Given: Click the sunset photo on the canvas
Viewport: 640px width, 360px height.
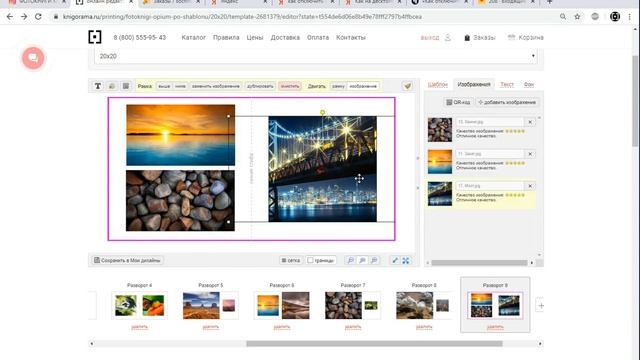Looking at the screenshot, I should [180, 135].
